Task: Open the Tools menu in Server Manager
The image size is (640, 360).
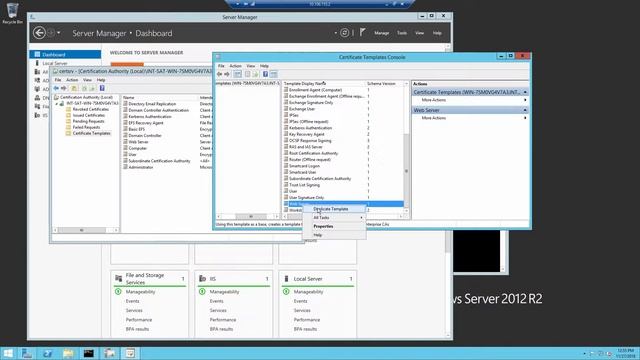Action: [x=402, y=33]
